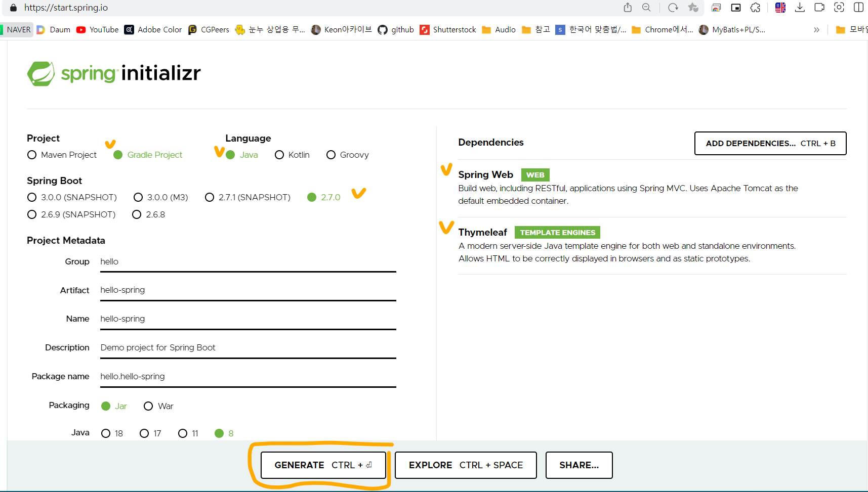Open the Keon아카이브 bookmark

pyautogui.click(x=341, y=30)
